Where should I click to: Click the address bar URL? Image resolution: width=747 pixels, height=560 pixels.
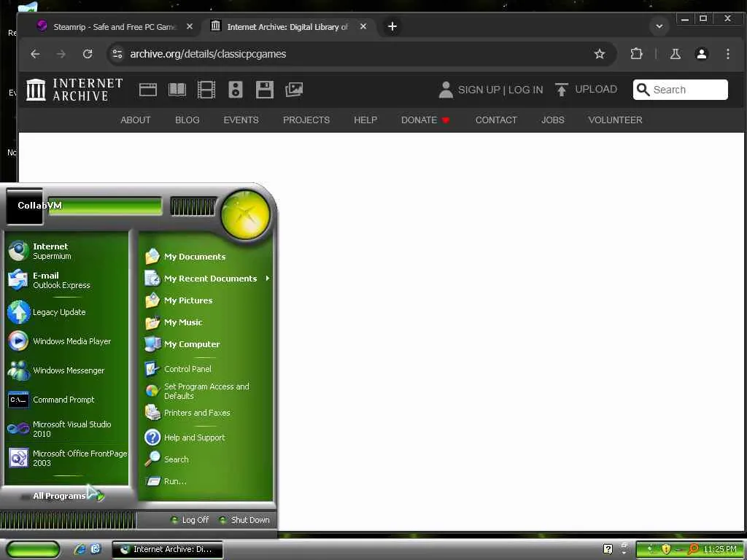click(x=208, y=54)
